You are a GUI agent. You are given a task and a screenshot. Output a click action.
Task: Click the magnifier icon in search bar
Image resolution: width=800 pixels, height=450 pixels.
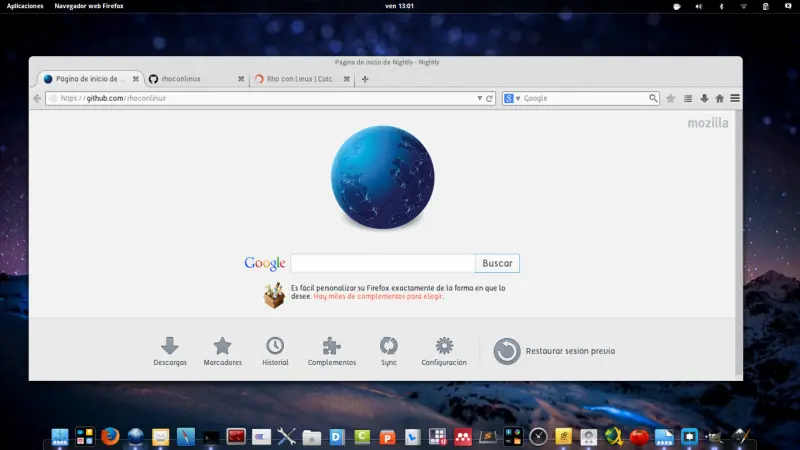point(653,98)
